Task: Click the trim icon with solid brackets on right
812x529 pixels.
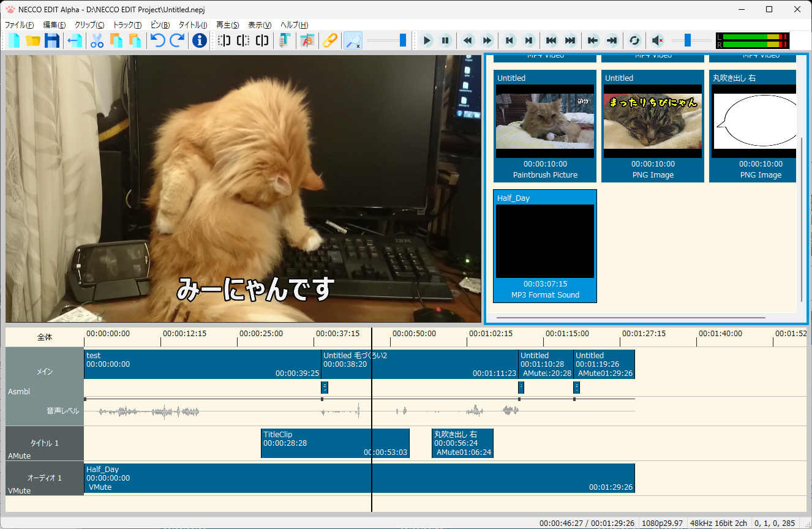Action: (262, 40)
